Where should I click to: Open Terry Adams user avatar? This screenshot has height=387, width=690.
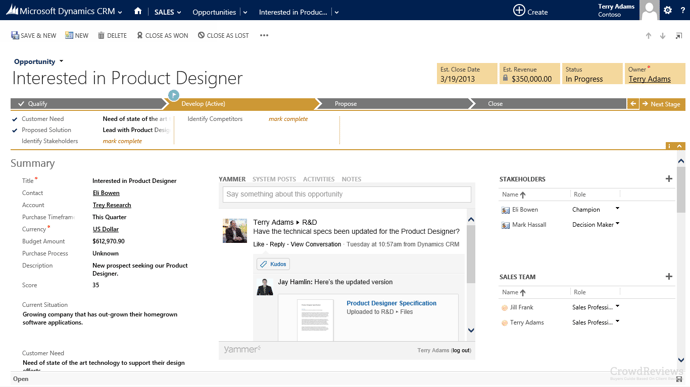649,10
